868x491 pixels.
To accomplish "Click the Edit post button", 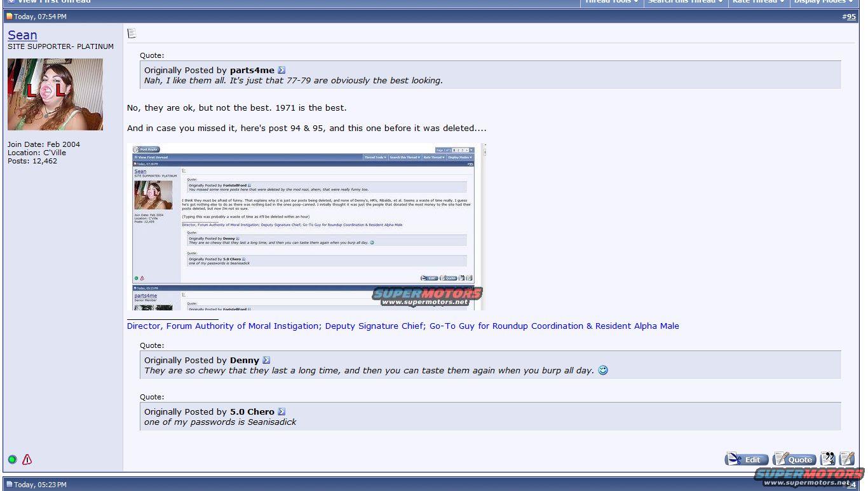I will tap(747, 459).
